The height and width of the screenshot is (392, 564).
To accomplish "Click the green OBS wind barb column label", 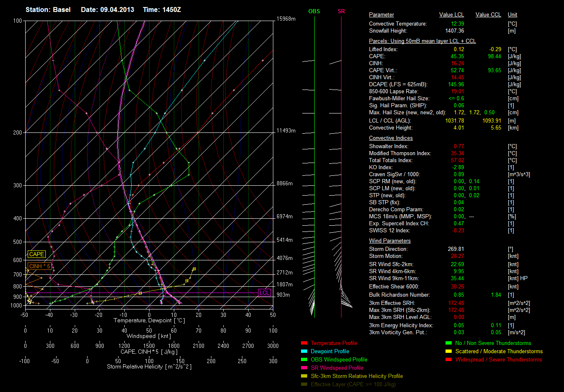I will point(314,12).
